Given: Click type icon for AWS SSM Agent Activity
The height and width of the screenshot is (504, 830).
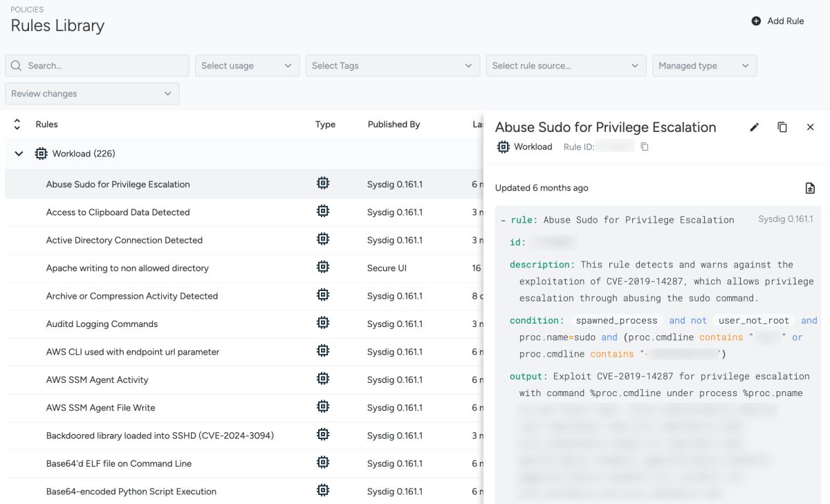Looking at the screenshot, I should pos(322,380).
